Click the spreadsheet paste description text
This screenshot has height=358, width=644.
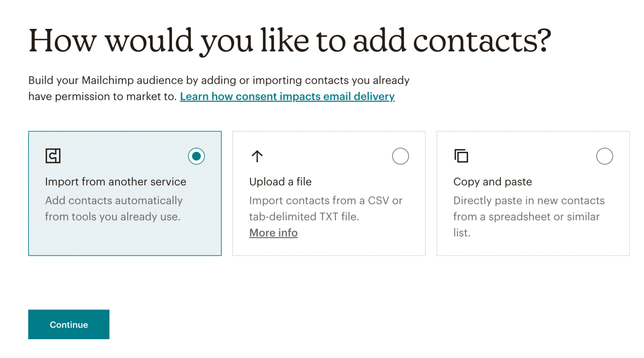click(x=529, y=216)
